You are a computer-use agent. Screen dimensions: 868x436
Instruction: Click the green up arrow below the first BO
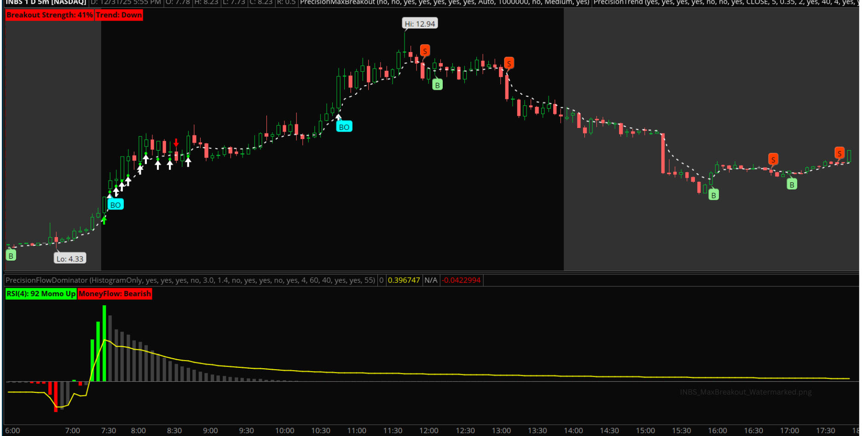click(104, 220)
